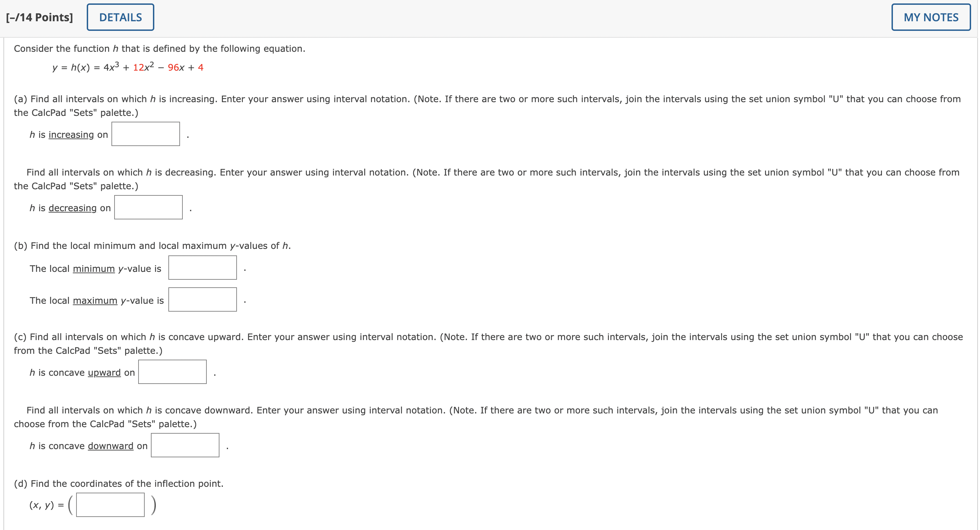Click the part (b) heading text

pos(152,246)
